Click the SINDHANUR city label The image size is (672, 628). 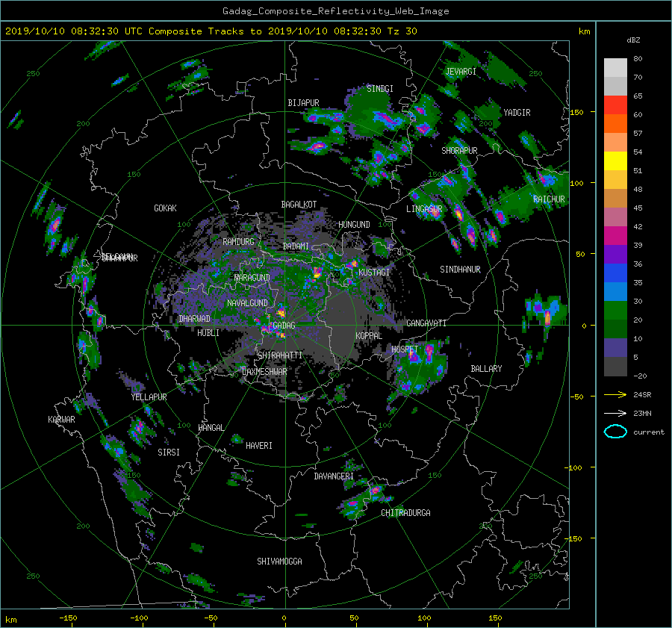[460, 270]
